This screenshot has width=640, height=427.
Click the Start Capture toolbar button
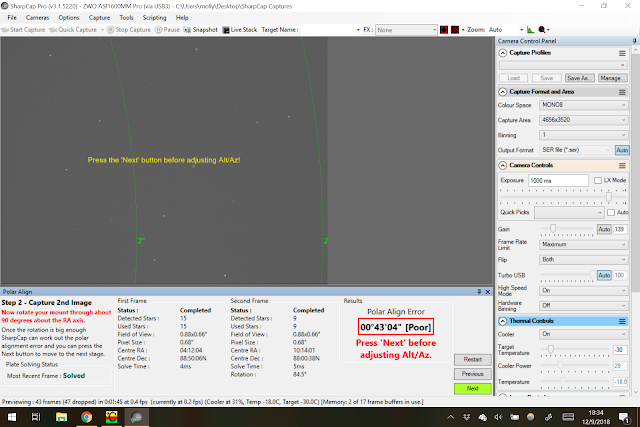click(23, 30)
